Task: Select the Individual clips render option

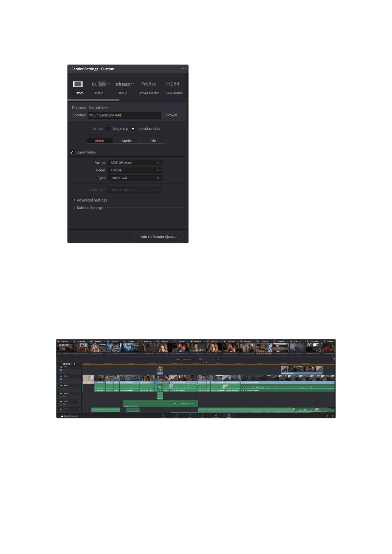Action: [x=133, y=129]
